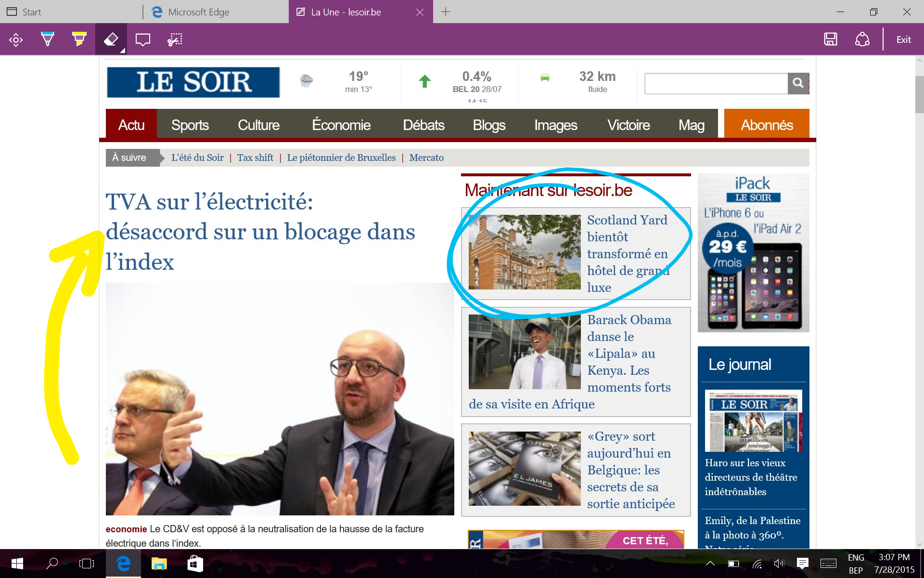Click the vertical scrollbar thumb
This screenshot has height=578, width=924.
tap(919, 94)
